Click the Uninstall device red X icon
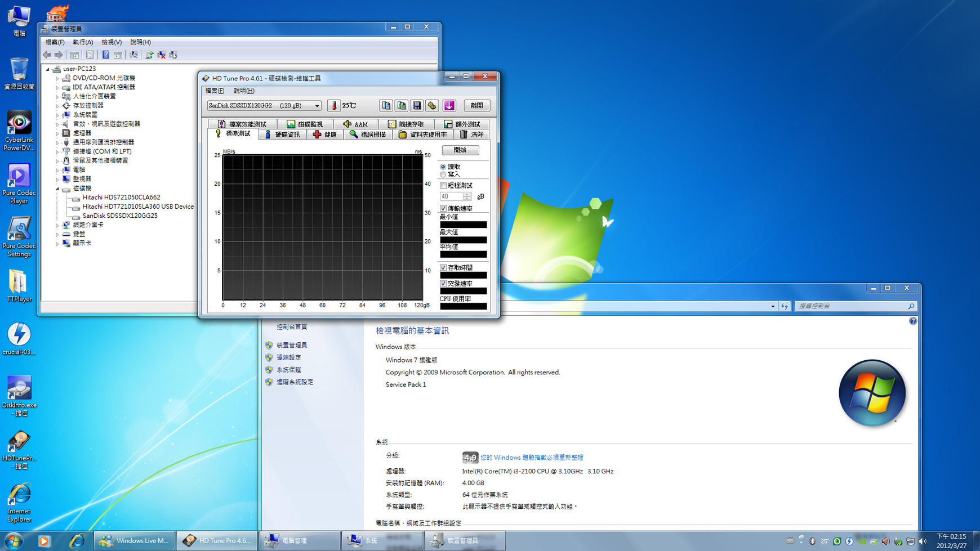This screenshot has width=980, height=551. coord(162,55)
